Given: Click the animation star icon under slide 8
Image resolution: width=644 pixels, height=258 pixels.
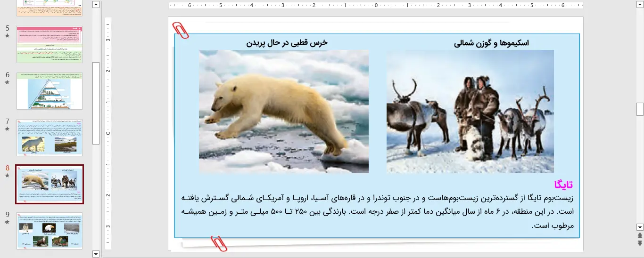Looking at the screenshot, I should (7, 175).
